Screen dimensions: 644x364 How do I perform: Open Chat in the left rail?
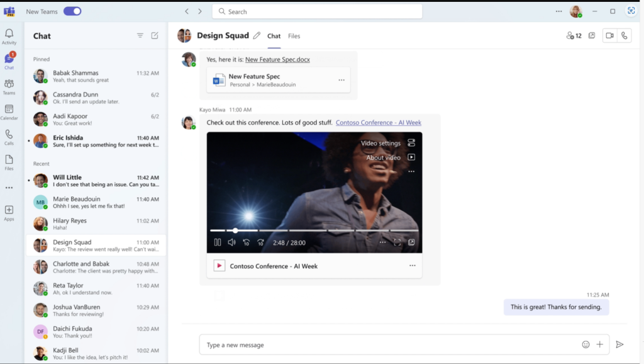point(9,61)
